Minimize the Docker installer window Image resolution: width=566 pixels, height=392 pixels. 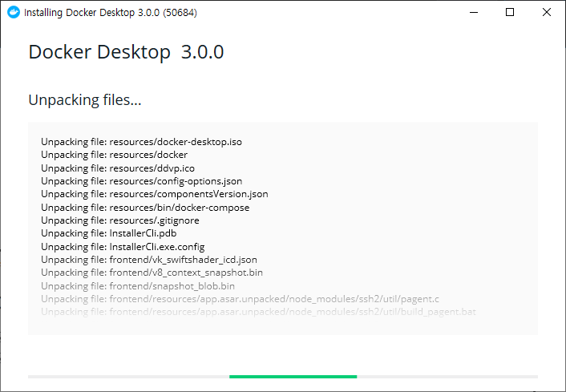coord(474,12)
